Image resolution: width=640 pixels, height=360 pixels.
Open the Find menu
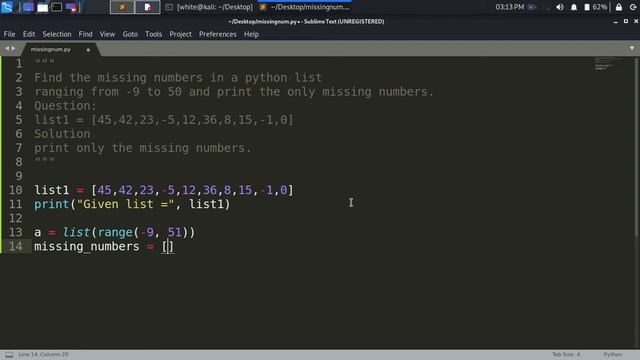85,34
